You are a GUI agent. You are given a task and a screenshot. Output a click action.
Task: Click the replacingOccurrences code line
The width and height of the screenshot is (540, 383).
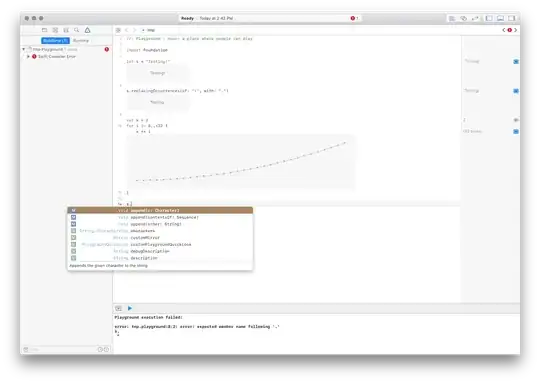(177, 91)
